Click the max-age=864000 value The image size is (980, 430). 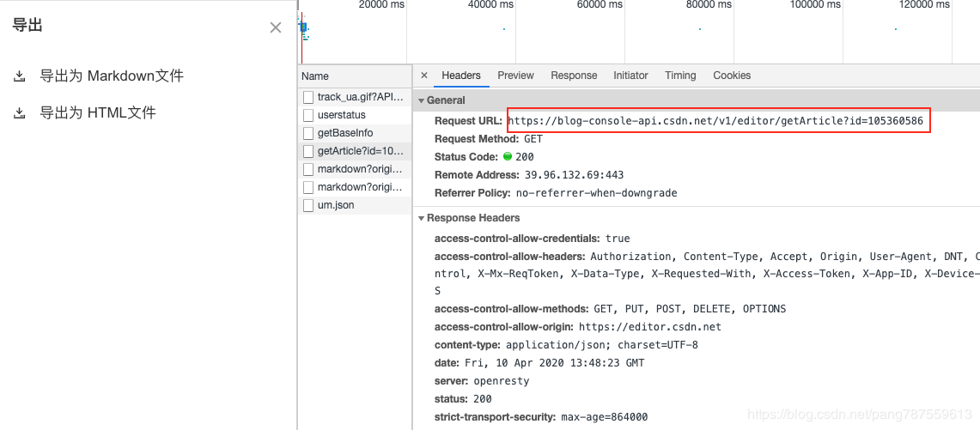pos(605,417)
